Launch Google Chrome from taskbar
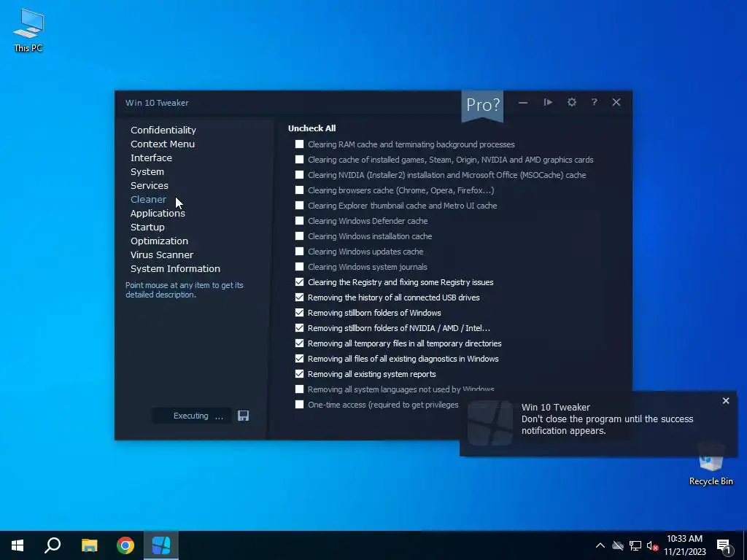Screen dimensions: 747x560 click(x=125, y=545)
